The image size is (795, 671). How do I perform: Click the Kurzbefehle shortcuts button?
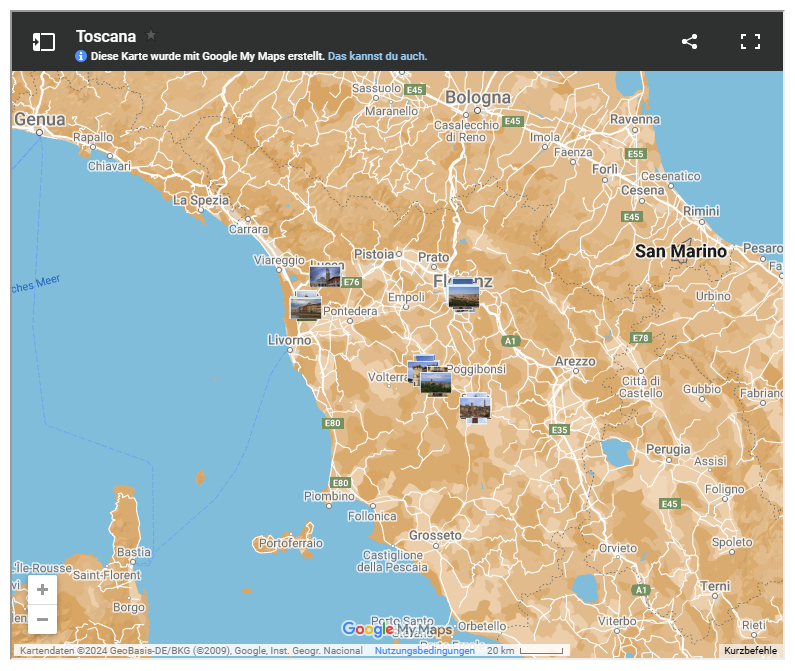750,651
